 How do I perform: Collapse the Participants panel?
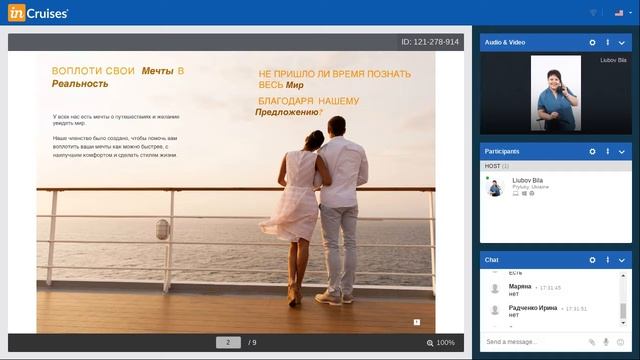click(622, 152)
